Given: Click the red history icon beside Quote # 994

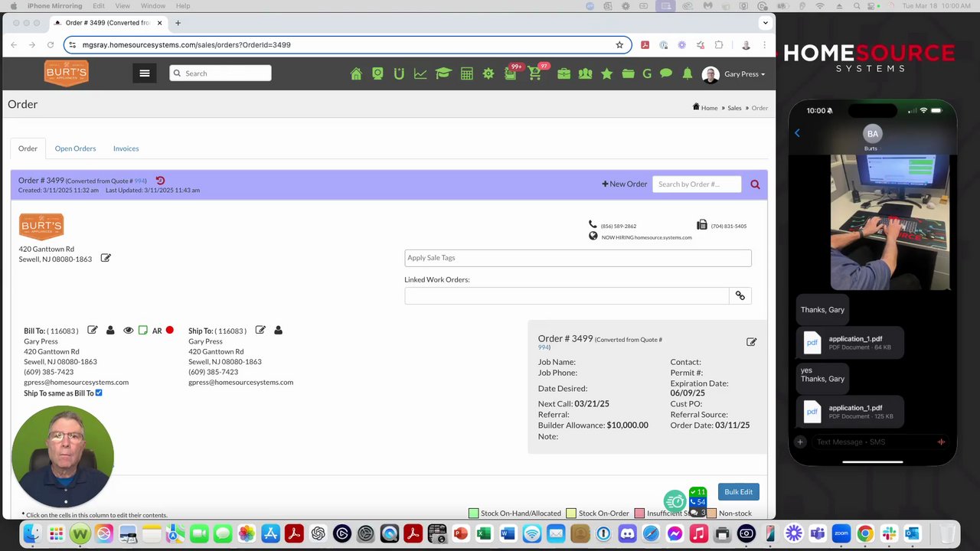Looking at the screenshot, I should (160, 181).
